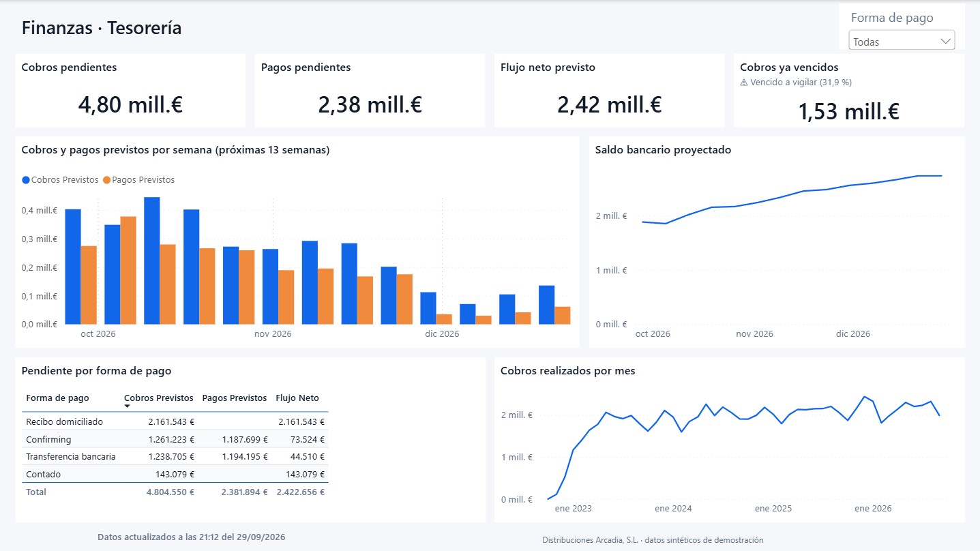Sort table by Cobros Previstos header
This screenshot has width=980, height=551.
pos(159,398)
